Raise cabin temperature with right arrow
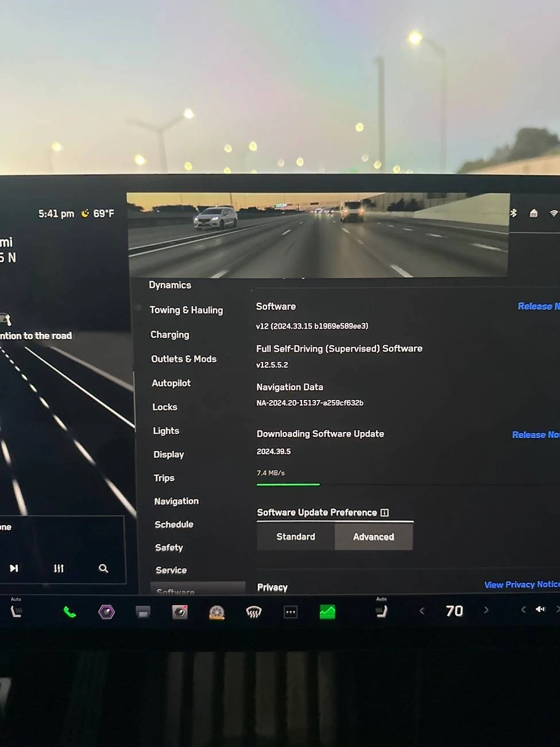The height and width of the screenshot is (747, 560). (486, 610)
